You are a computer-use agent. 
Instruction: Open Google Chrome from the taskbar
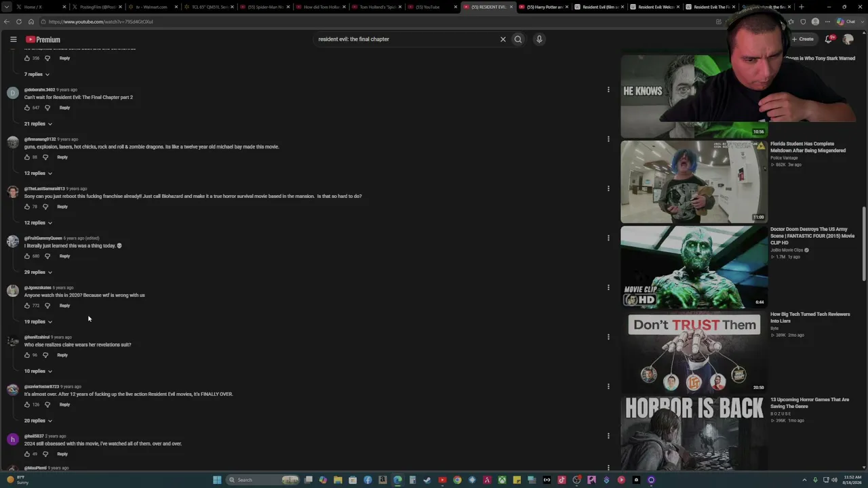pyautogui.click(x=457, y=480)
